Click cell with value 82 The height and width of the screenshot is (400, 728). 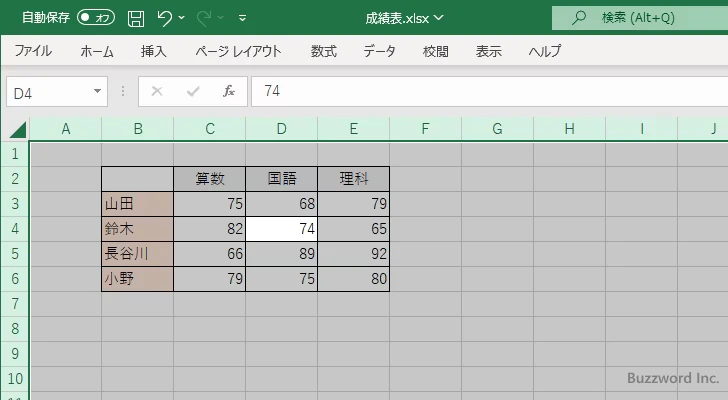click(x=209, y=229)
